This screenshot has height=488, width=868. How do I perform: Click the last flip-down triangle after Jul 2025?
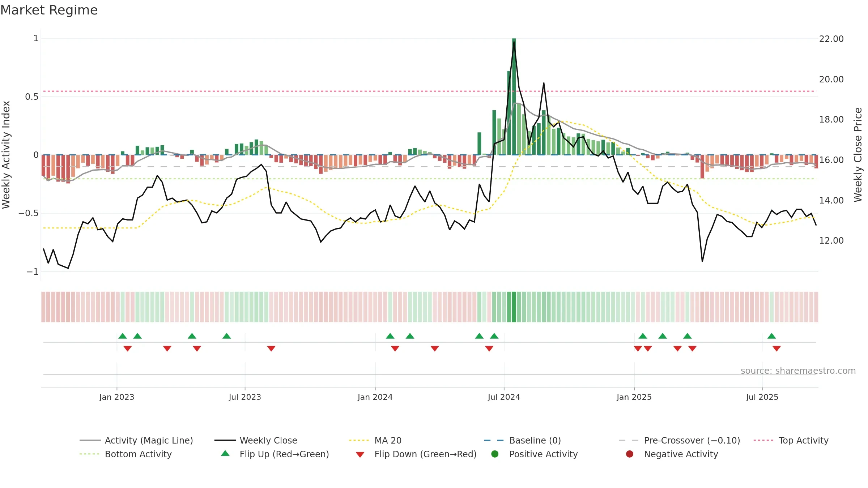tap(776, 348)
